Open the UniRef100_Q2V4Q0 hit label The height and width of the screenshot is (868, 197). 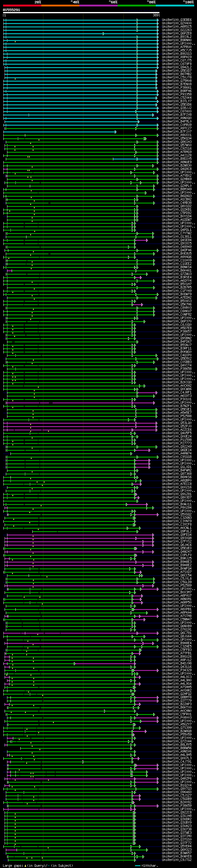coord(177,23)
